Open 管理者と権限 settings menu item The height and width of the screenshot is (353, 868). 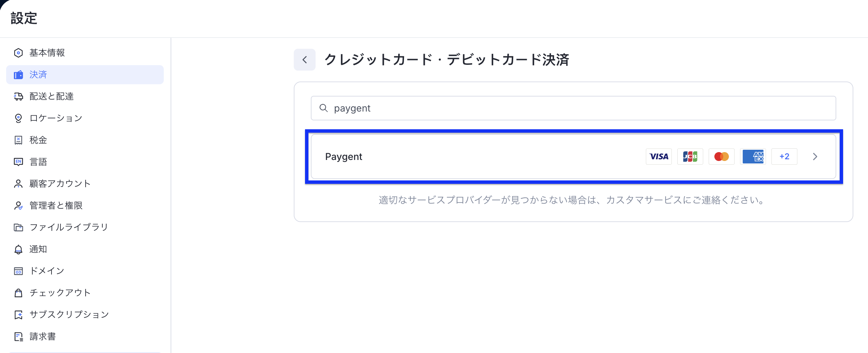[56, 206]
